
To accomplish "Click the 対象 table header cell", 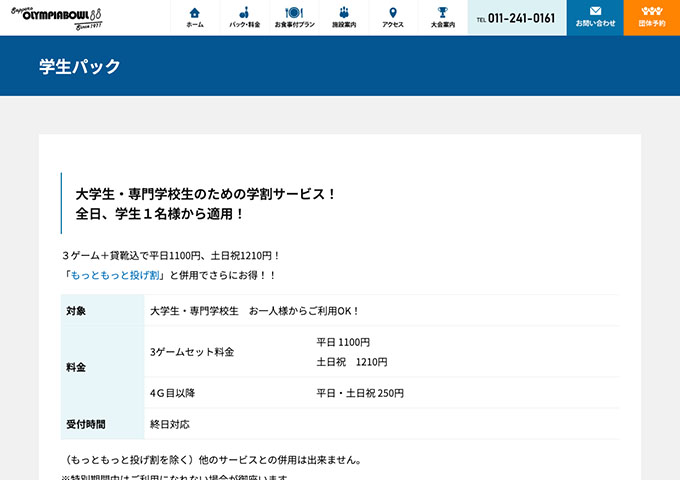I will [102, 310].
